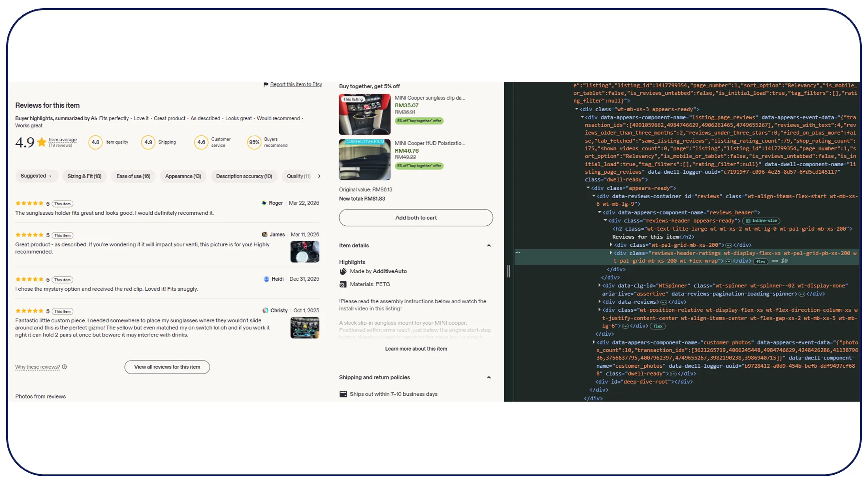Filter reviews by Quality (11)
Image resolution: width=868 pixels, height=484 pixels.
pyautogui.click(x=299, y=176)
